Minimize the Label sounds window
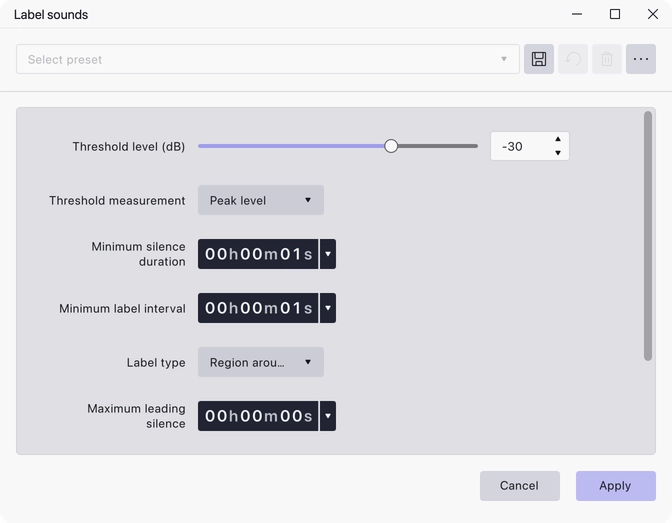The image size is (672, 523). tap(577, 14)
